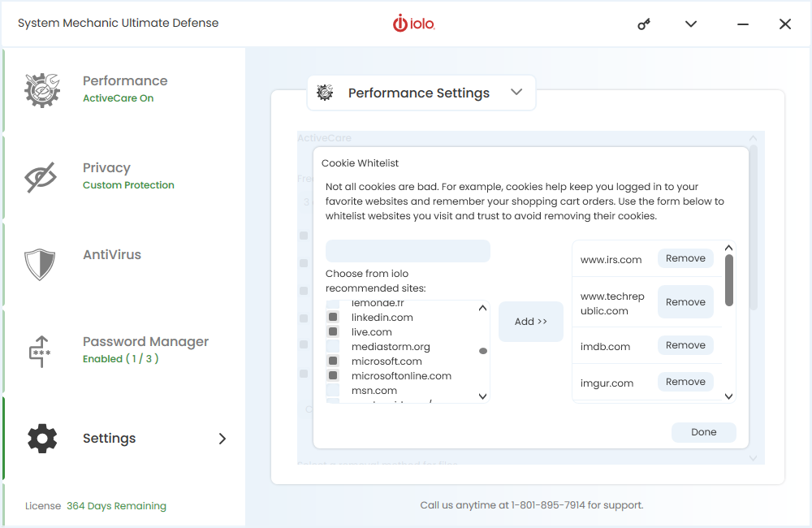
Task: Minimize the System Mechanic window
Action: click(743, 24)
